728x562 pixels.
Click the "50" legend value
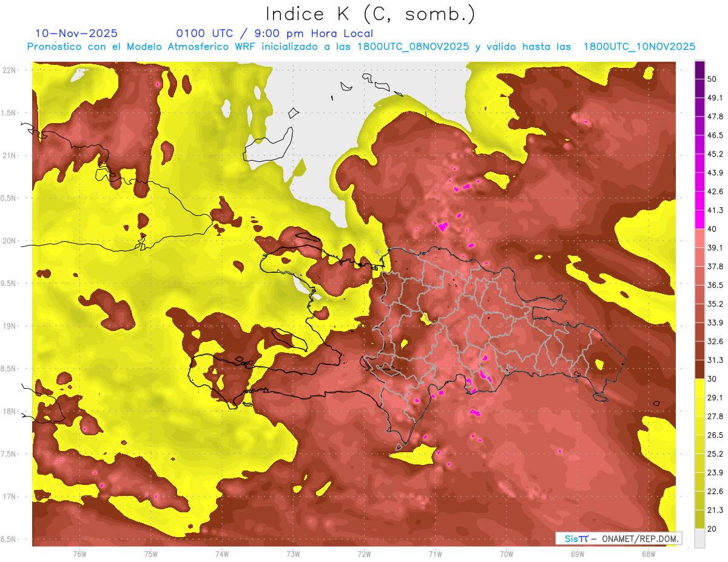click(713, 79)
